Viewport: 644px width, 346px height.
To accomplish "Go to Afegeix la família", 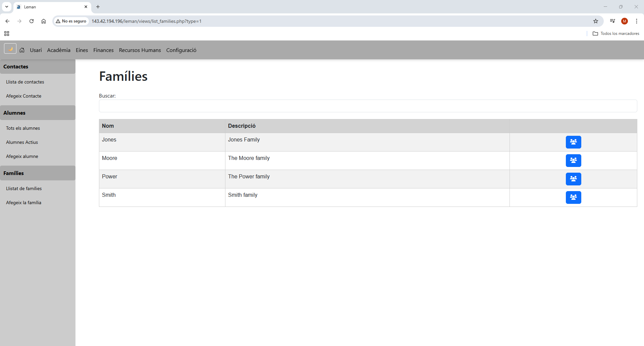I will [23, 203].
